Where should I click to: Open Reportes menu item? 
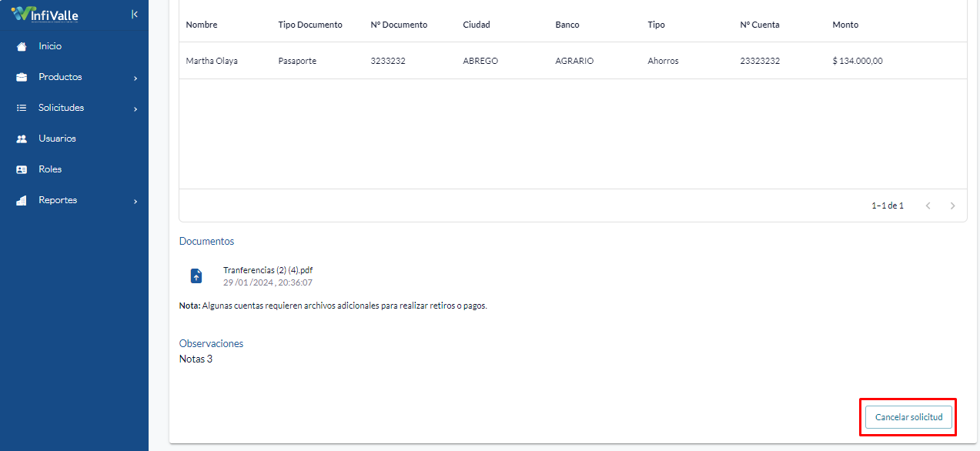point(74,200)
